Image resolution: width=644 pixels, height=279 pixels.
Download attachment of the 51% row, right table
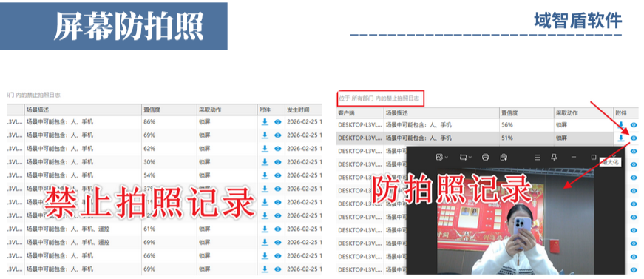coord(621,138)
